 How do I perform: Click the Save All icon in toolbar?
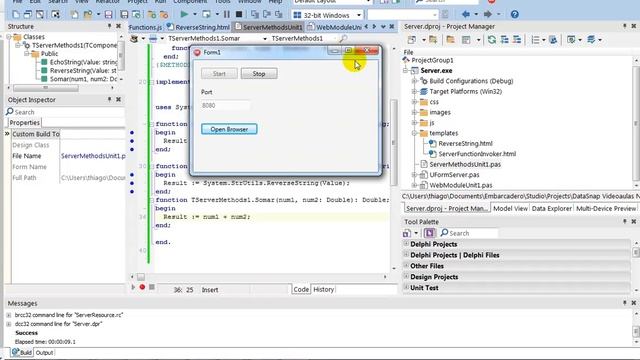[124, 15]
